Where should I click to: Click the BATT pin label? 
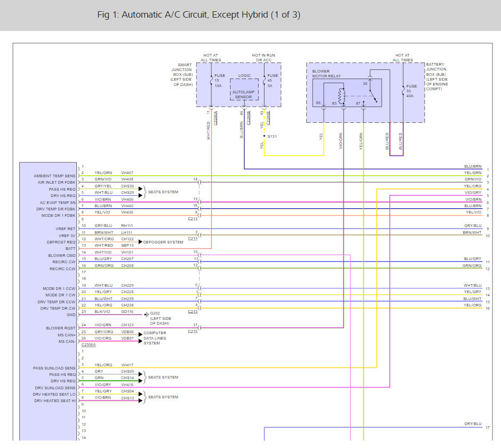point(70,248)
